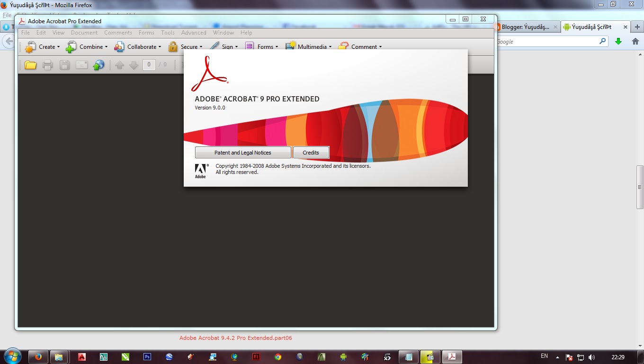This screenshot has width=644, height=364.
Task: Click the Open folder icon in Acrobat toolbar
Action: tap(31, 65)
